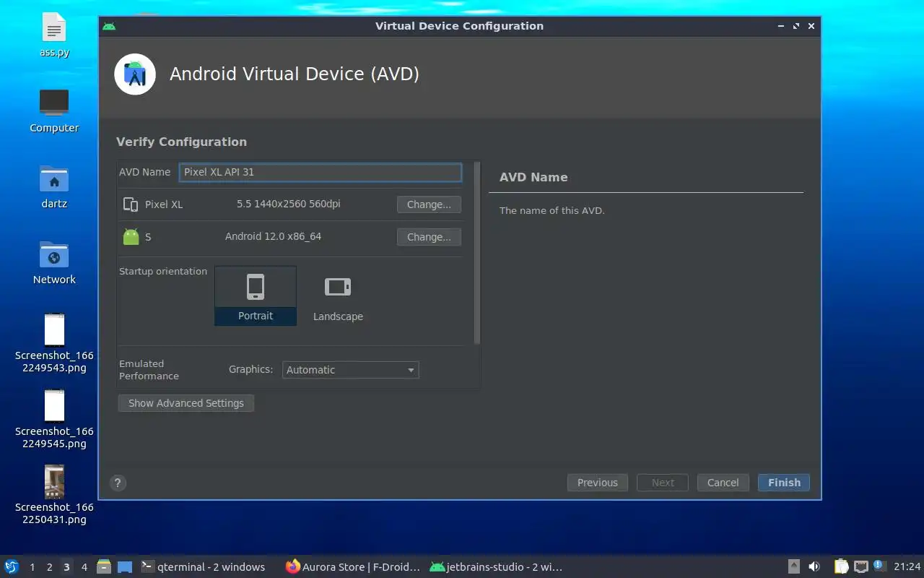
Task: Open the Lubuntu start menu icon
Action: (x=12, y=567)
